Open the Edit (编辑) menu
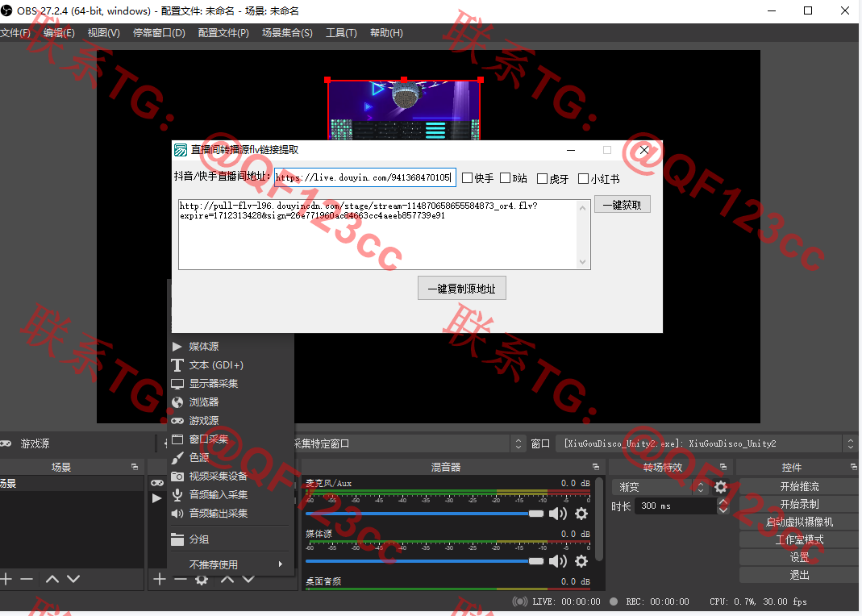 [x=59, y=33]
